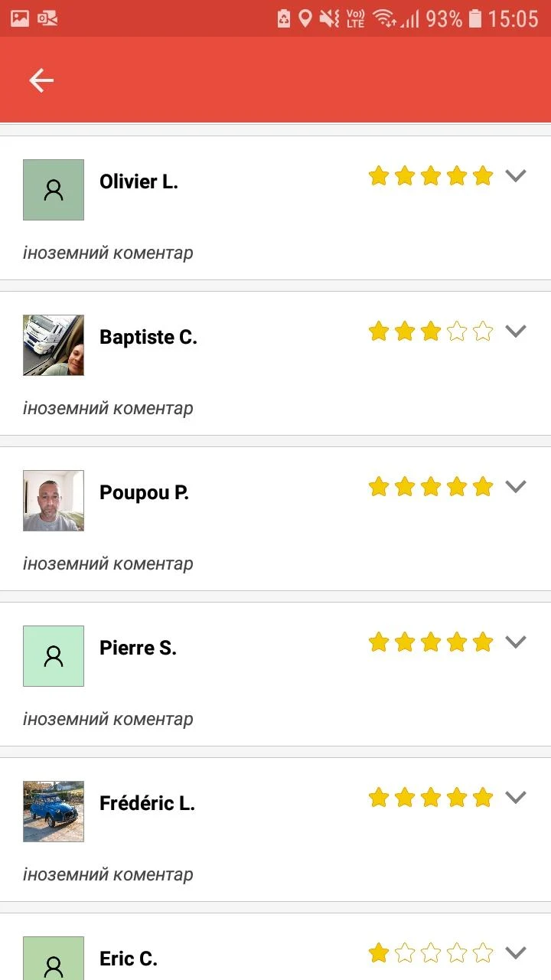Open Poupou P.'s profile photo
551x980 pixels.
54,501
